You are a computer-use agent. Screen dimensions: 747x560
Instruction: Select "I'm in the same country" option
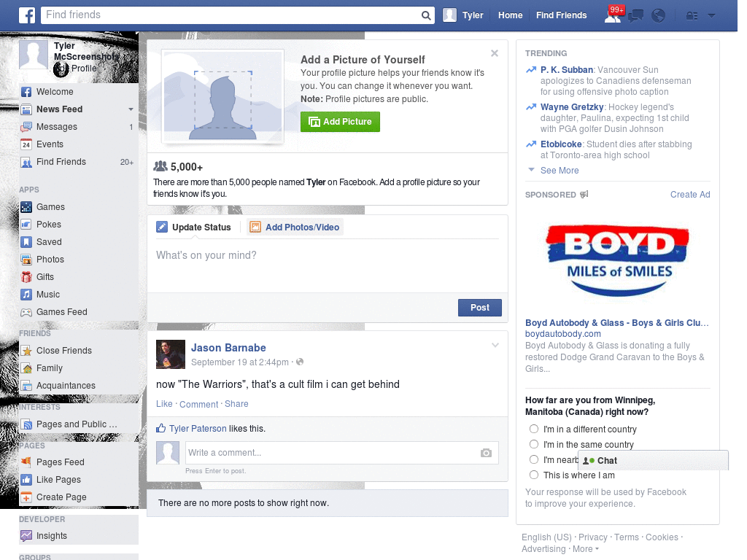534,444
